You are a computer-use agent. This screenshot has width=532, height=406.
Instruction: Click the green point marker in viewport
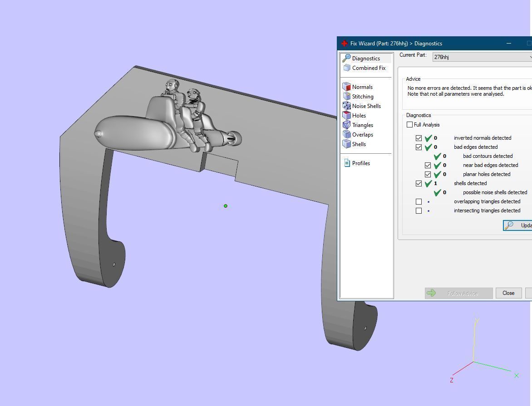226,206
